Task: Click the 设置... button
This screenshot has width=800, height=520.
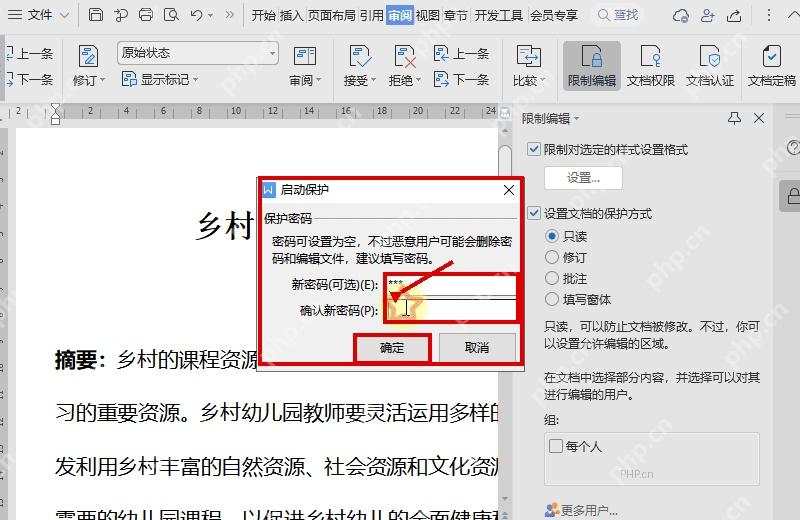Action: [x=583, y=178]
